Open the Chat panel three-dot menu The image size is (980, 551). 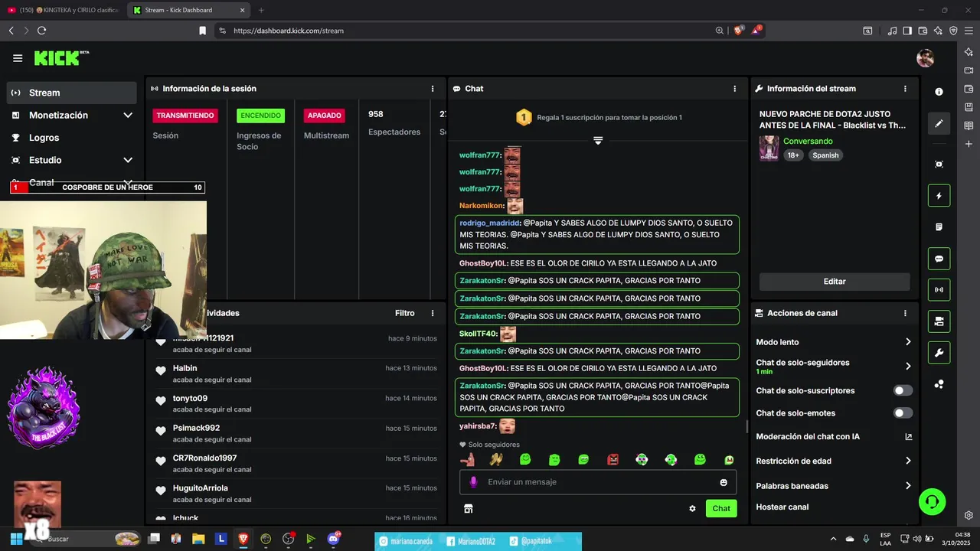735,89
